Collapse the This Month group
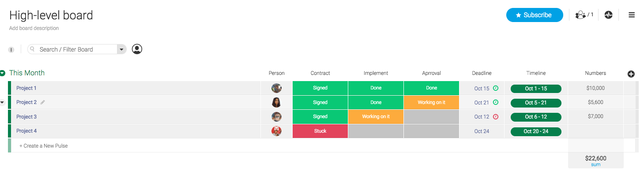 pyautogui.click(x=3, y=73)
